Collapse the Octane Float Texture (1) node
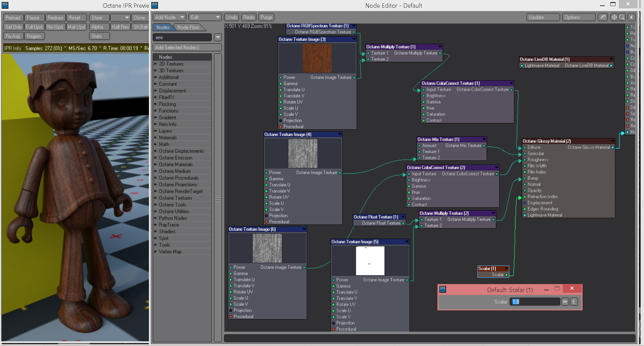The height and width of the screenshot is (346, 644). coord(403,217)
